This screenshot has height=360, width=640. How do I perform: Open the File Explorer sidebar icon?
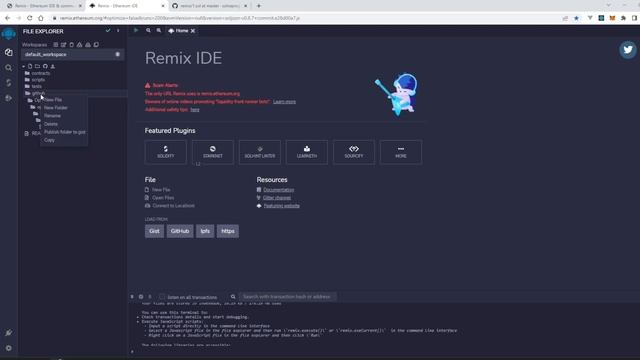click(9, 53)
